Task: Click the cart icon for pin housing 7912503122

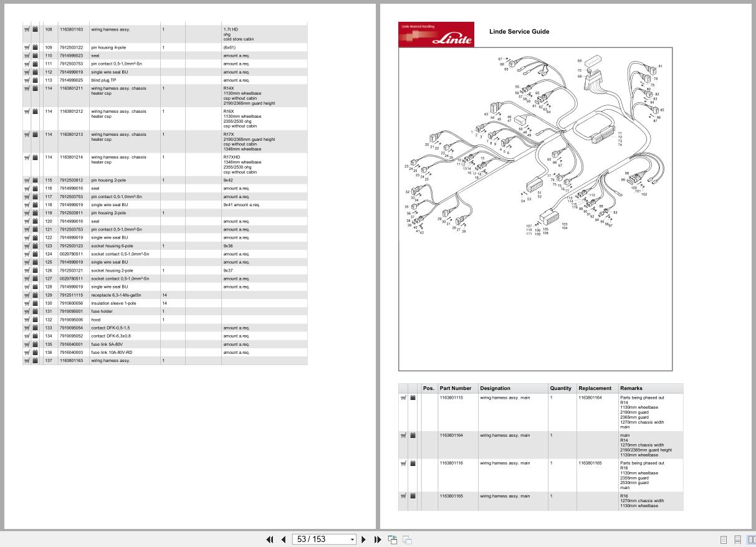Action: (x=26, y=47)
